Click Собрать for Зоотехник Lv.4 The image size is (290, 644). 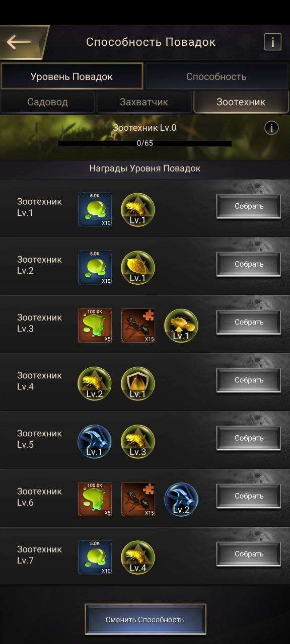(249, 380)
